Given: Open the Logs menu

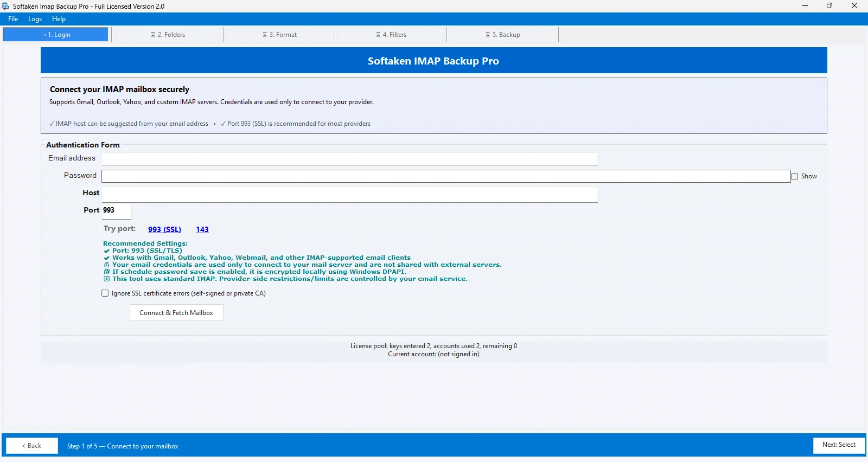Looking at the screenshot, I should point(35,19).
